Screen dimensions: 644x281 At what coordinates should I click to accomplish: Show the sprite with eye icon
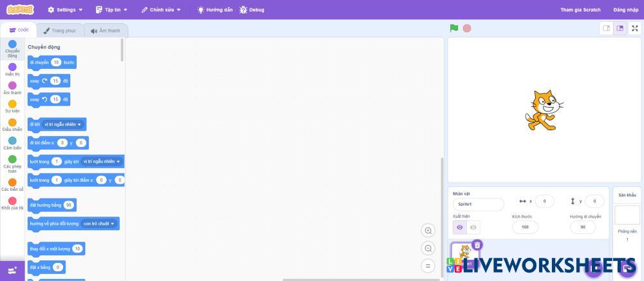(x=459, y=228)
